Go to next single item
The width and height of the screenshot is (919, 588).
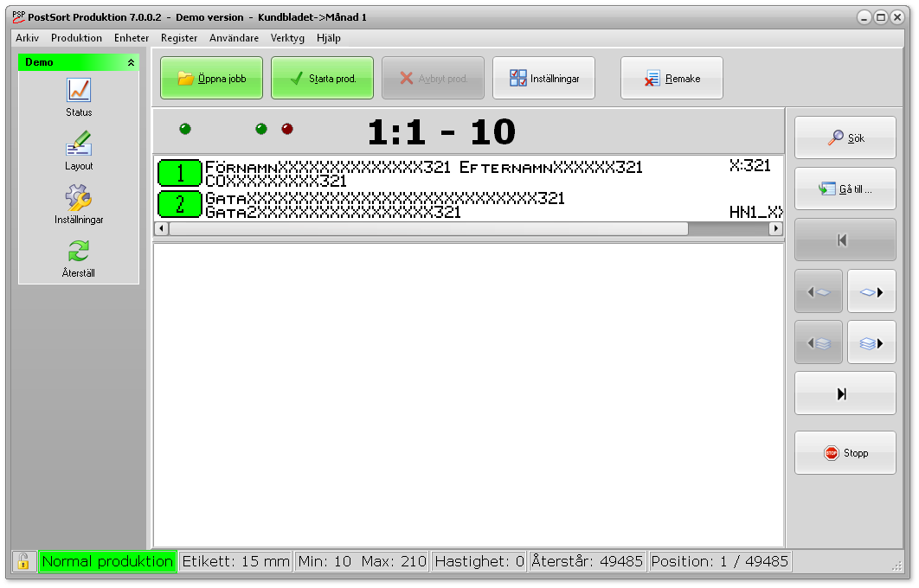tap(871, 291)
